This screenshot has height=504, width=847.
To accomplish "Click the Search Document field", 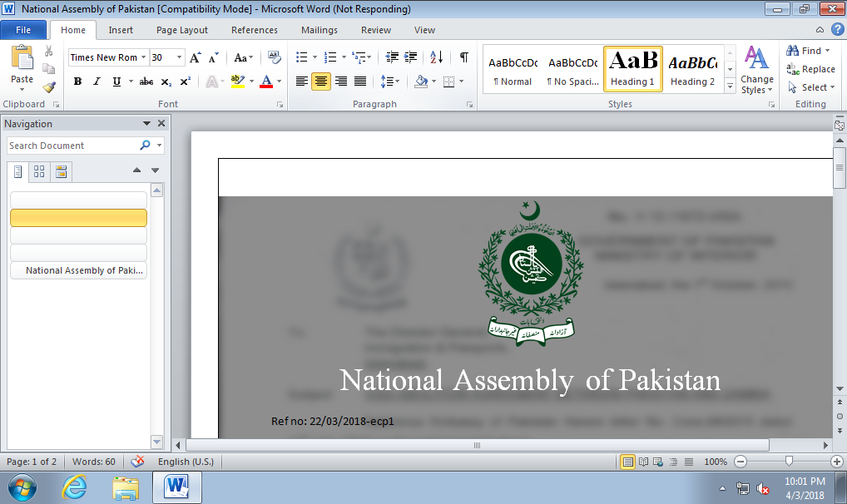I will (72, 146).
